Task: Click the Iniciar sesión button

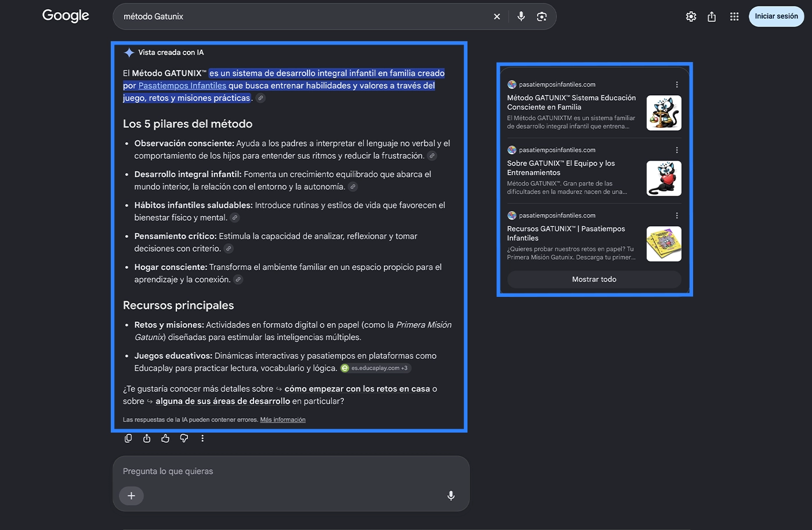Action: click(776, 16)
